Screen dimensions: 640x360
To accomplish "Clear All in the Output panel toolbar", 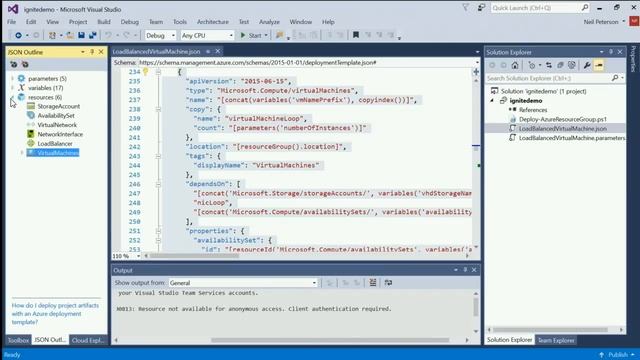I will [x=373, y=283].
